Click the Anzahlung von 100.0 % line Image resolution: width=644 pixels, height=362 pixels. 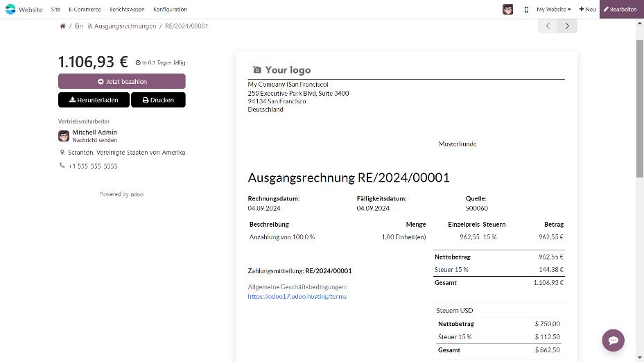[282, 237]
